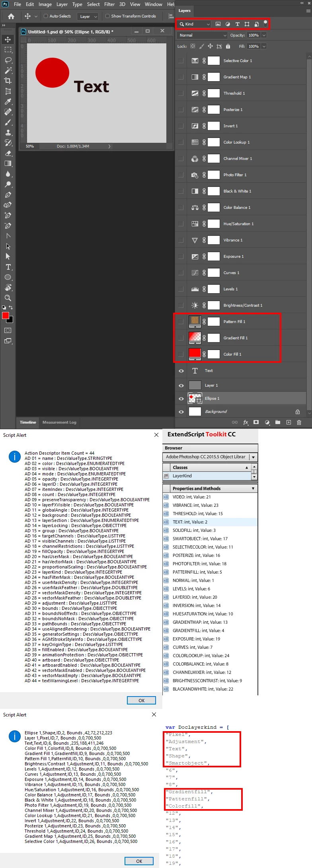The image size is (312, 868).
Task: Select the Zoom tool
Action: point(8,298)
